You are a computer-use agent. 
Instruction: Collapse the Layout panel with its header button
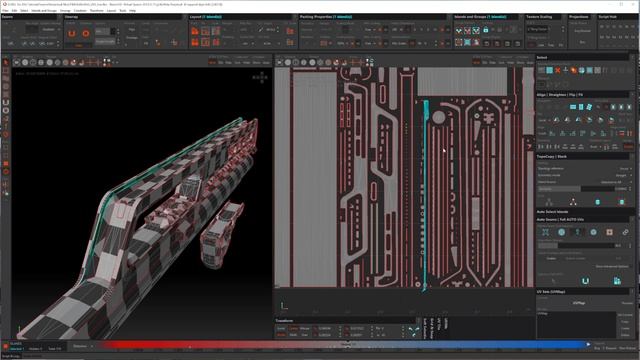[295, 17]
